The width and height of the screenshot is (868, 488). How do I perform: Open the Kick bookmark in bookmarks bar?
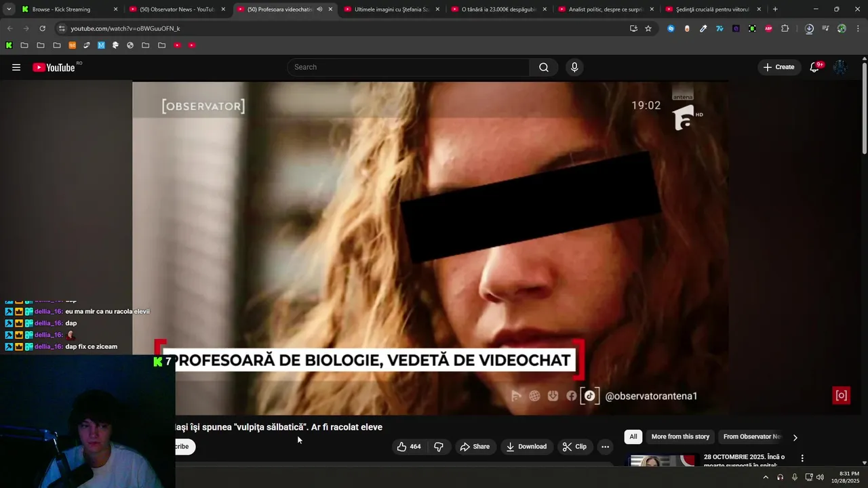(9, 45)
